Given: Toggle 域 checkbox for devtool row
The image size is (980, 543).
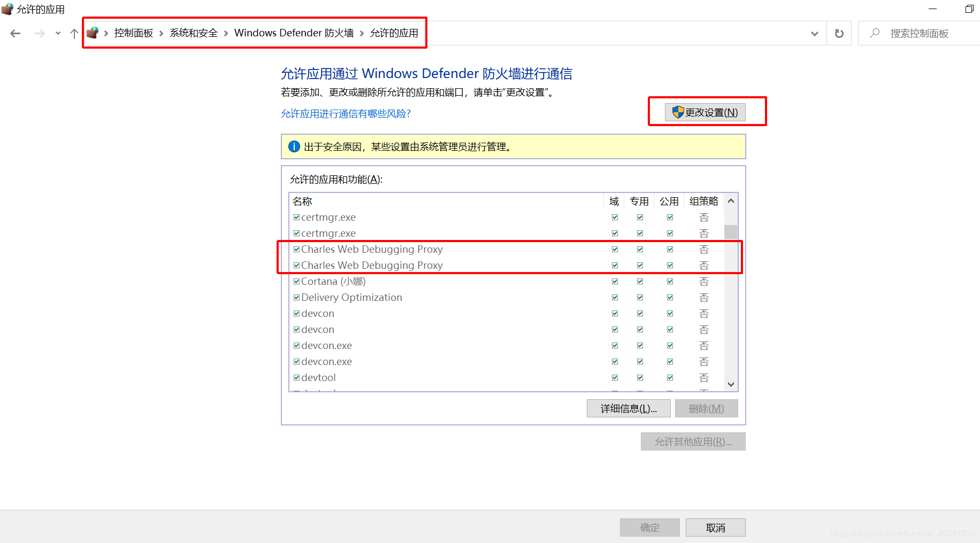Looking at the screenshot, I should pyautogui.click(x=615, y=378).
